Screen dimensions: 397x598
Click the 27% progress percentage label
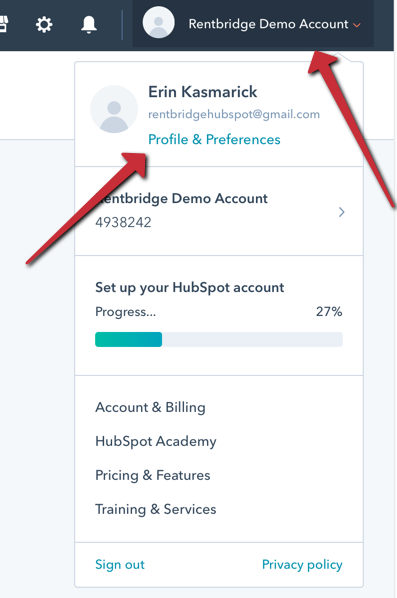click(x=329, y=312)
